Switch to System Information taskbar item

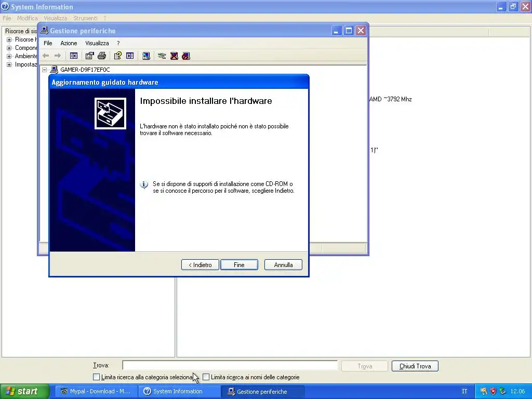pos(179,391)
